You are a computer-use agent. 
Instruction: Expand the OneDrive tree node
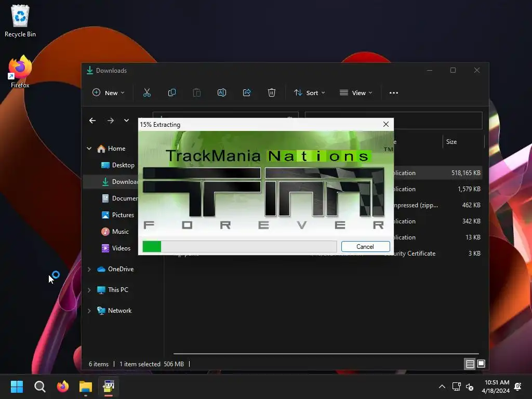[x=89, y=269]
